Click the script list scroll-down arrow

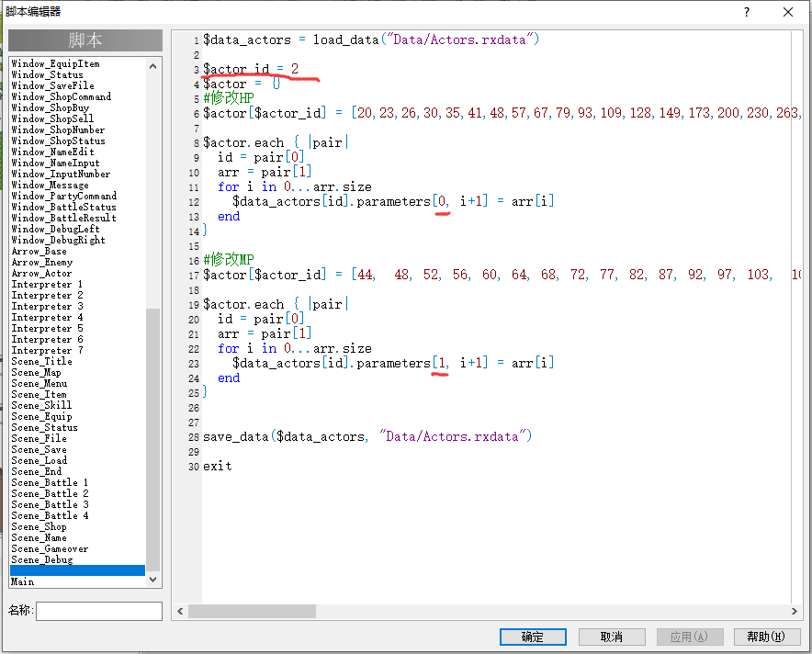152,580
